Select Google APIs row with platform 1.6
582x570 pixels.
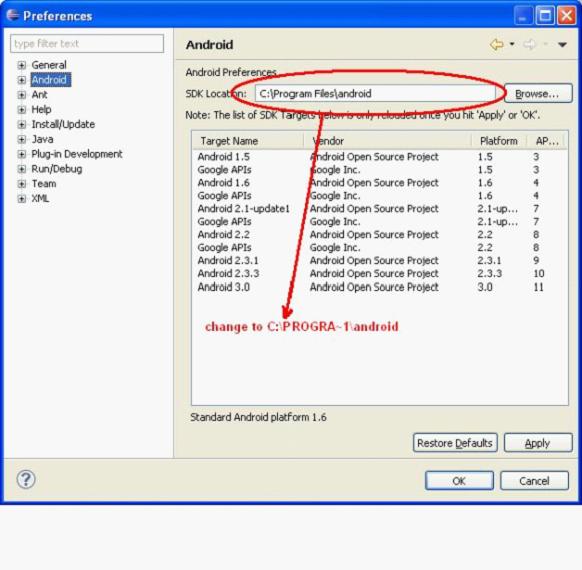(x=380, y=196)
